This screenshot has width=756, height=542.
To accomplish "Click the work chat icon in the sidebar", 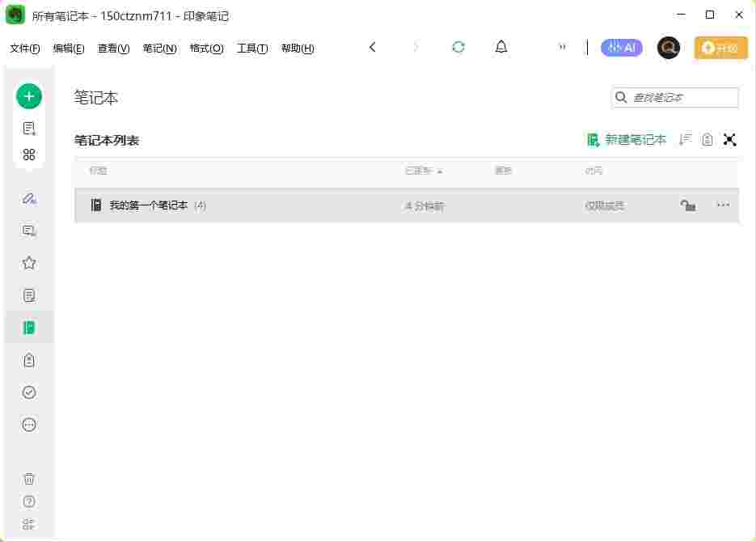I will coord(29,231).
